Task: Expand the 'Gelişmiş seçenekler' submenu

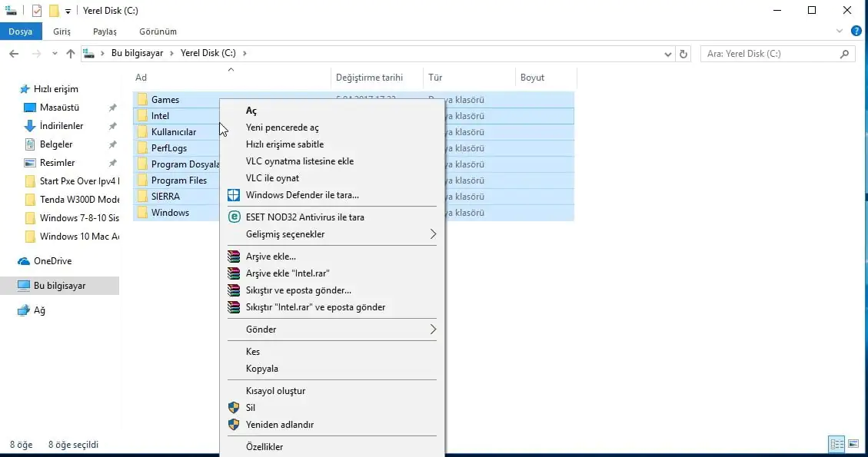Action: (x=433, y=234)
